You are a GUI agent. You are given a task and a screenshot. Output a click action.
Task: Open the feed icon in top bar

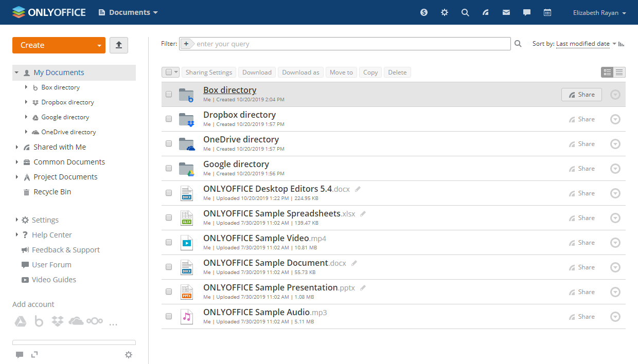coord(486,12)
